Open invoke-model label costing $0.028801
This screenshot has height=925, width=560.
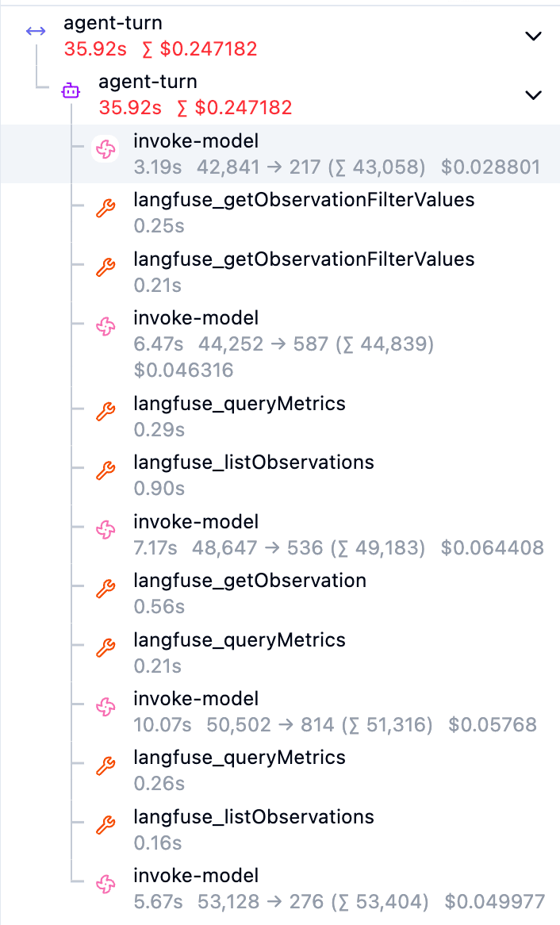[x=196, y=141]
